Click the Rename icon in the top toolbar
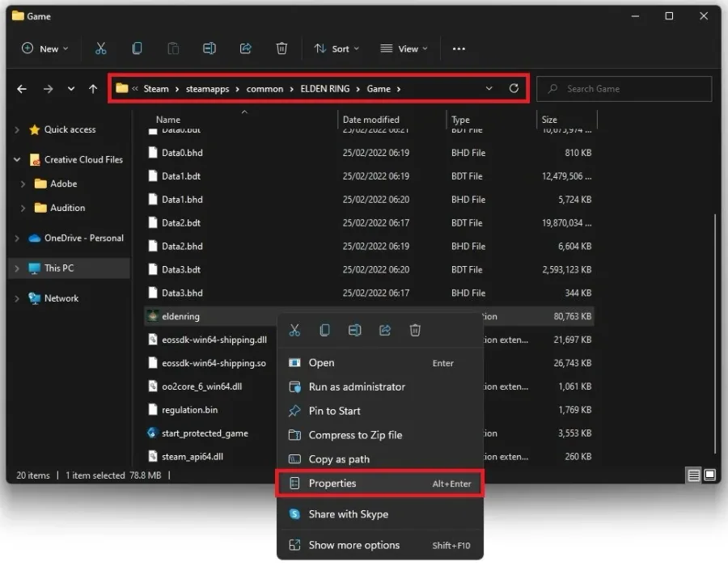Screen dimensions: 728x566 [x=210, y=49]
